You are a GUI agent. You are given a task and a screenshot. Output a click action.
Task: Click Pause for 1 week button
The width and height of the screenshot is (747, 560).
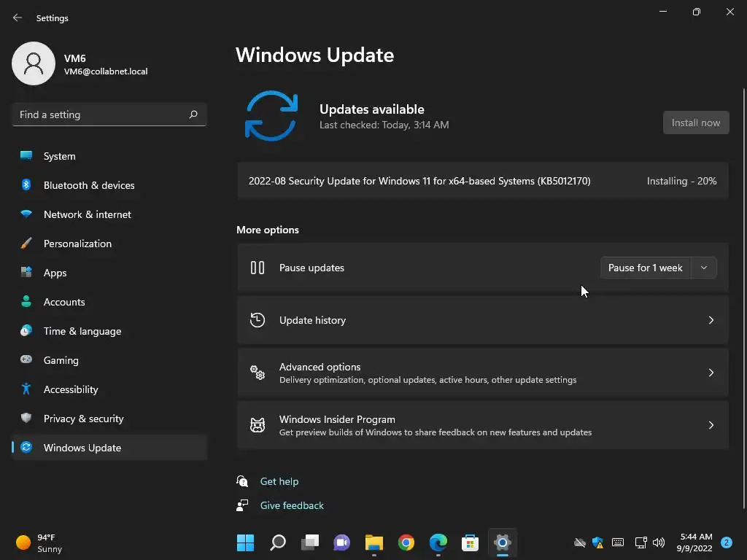point(646,268)
